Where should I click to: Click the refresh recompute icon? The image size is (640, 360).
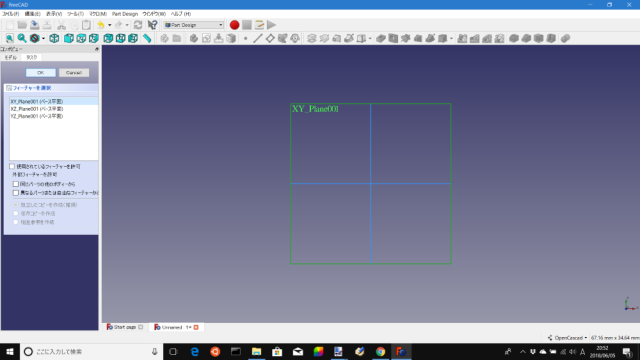point(138,25)
